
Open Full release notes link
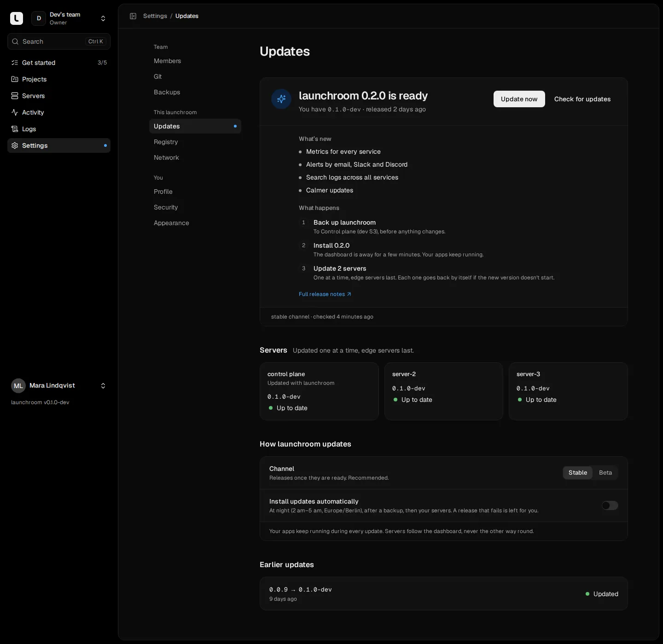click(325, 294)
